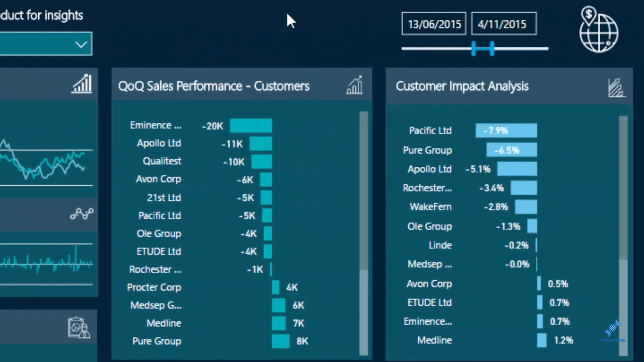Click the Qualitest customer label
The height and width of the screenshot is (362, 644).
pos(162,161)
